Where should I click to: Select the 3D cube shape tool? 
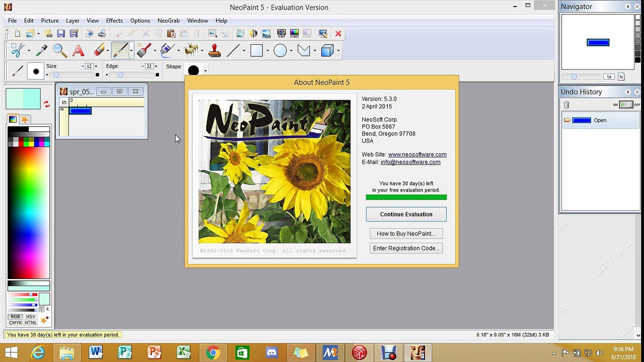point(327,50)
